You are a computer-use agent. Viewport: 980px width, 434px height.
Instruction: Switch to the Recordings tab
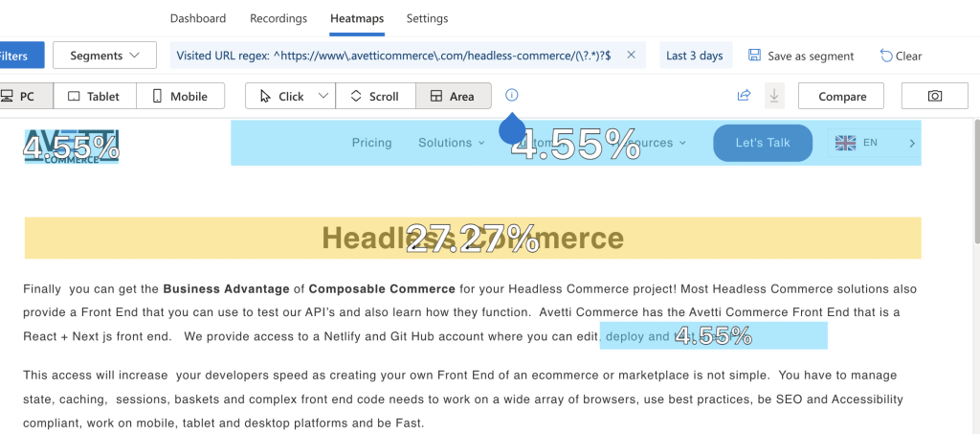pyautogui.click(x=278, y=18)
